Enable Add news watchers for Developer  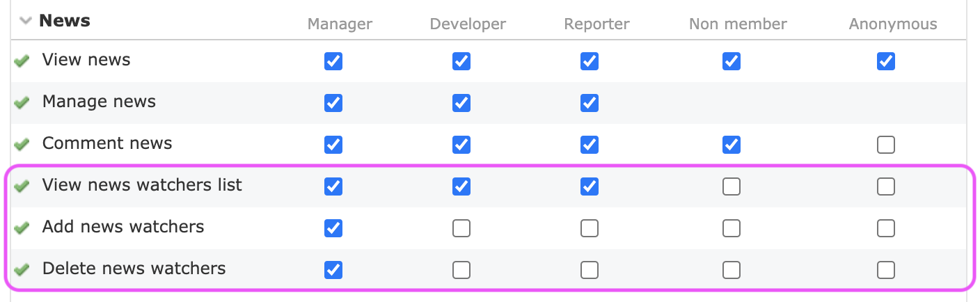click(x=461, y=228)
